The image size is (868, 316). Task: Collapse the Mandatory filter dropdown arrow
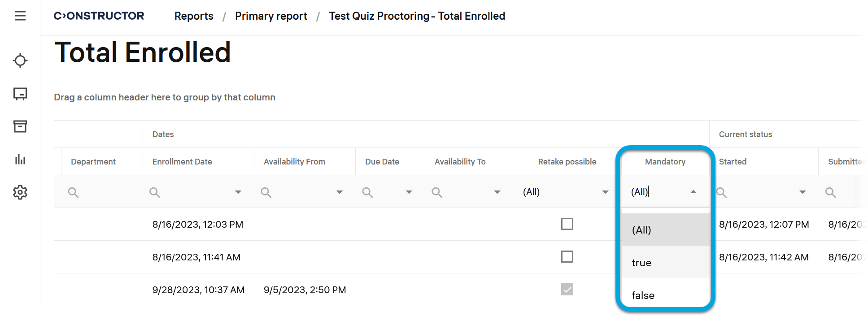click(693, 192)
